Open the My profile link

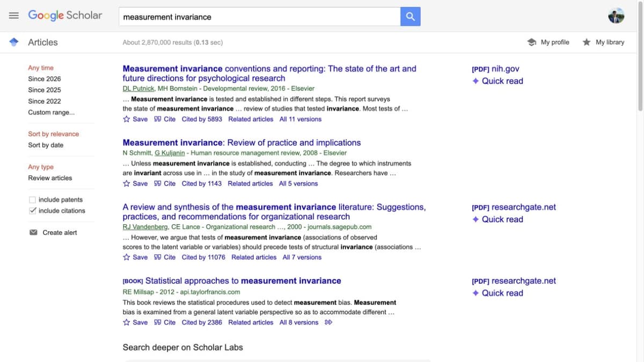point(555,42)
